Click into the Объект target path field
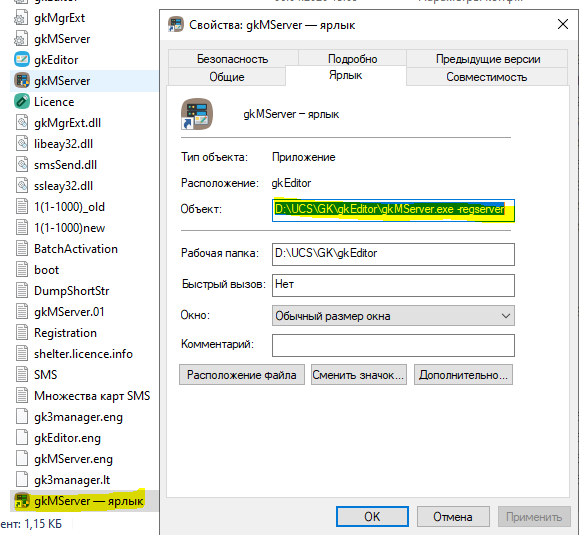Image resolution: width=579 pixels, height=535 pixels. (393, 210)
